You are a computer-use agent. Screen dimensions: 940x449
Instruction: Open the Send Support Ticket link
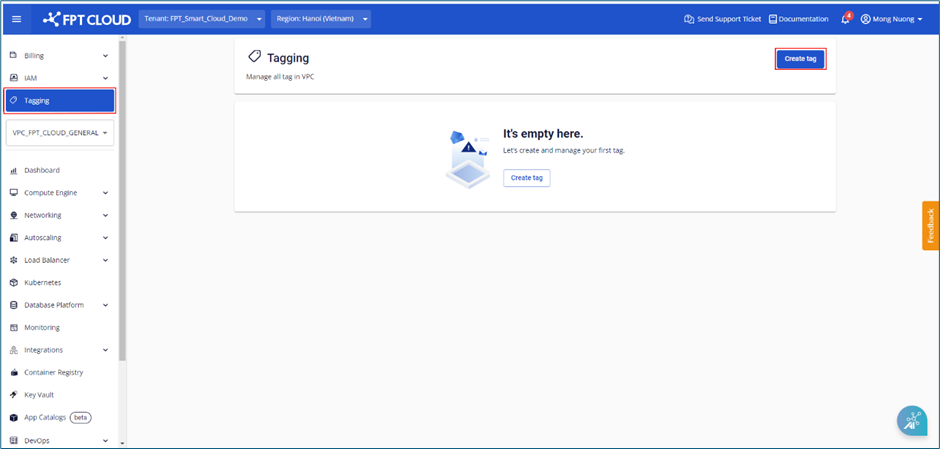(722, 19)
